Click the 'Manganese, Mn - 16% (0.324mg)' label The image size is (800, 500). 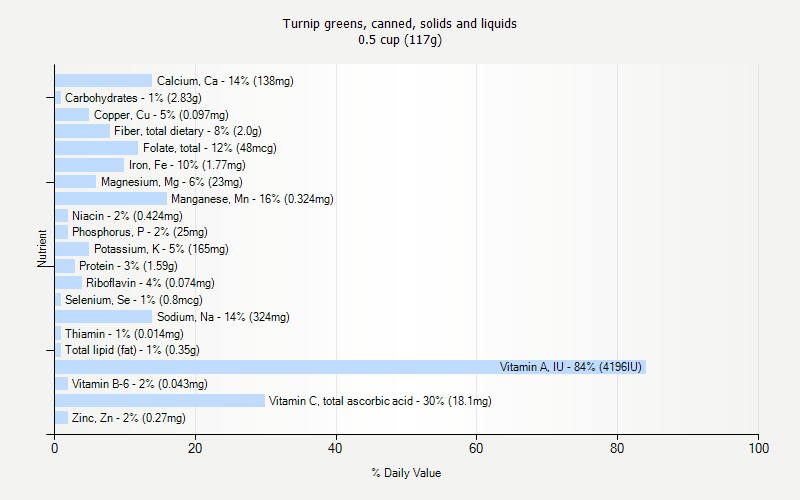252,199
